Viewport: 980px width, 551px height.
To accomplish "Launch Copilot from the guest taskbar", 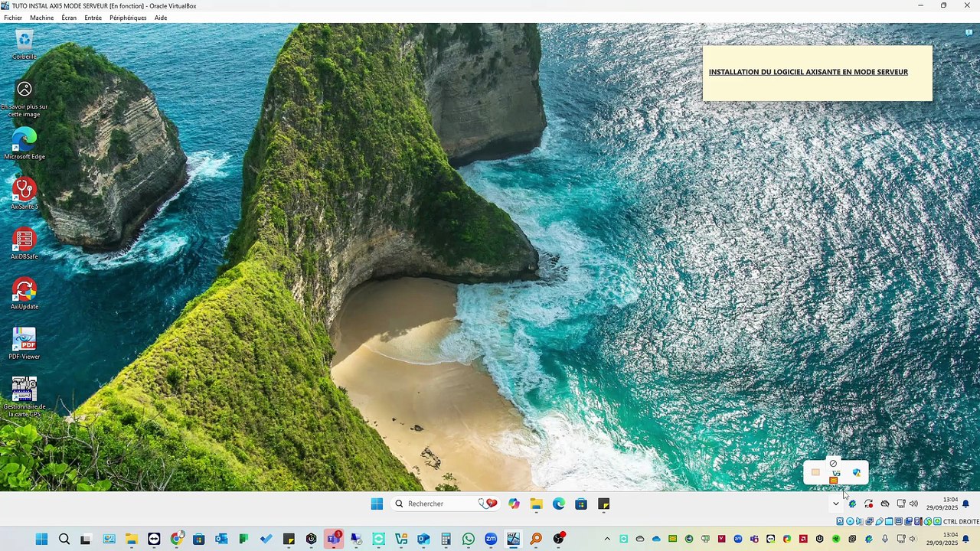I will tap(514, 504).
